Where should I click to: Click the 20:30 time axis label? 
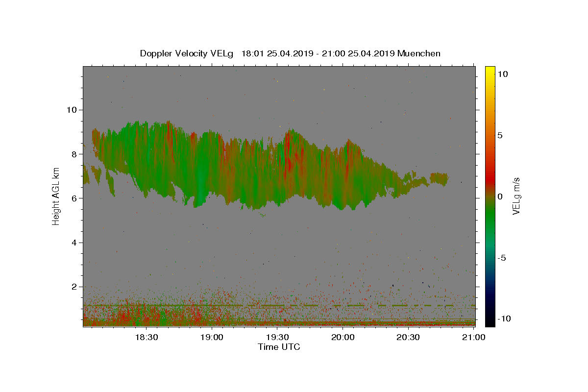(x=408, y=337)
